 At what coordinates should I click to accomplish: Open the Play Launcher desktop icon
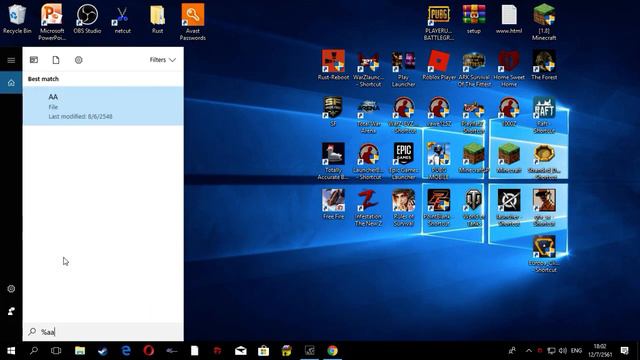point(403,69)
